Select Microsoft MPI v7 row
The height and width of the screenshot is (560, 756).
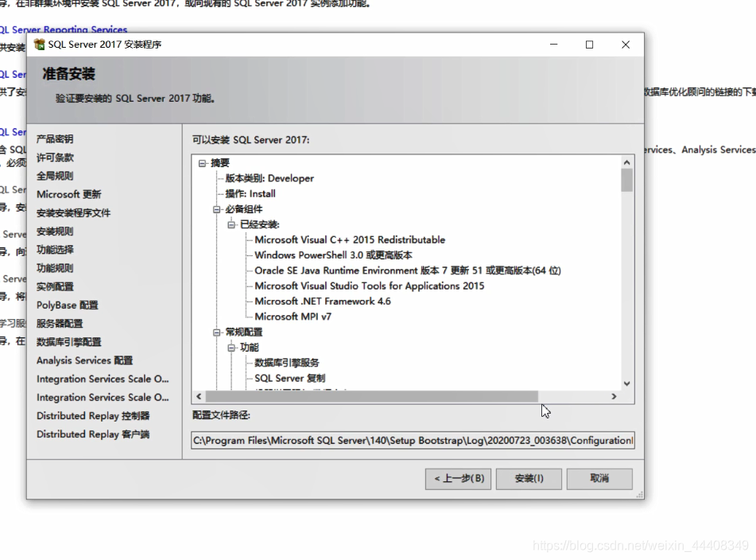[293, 317]
